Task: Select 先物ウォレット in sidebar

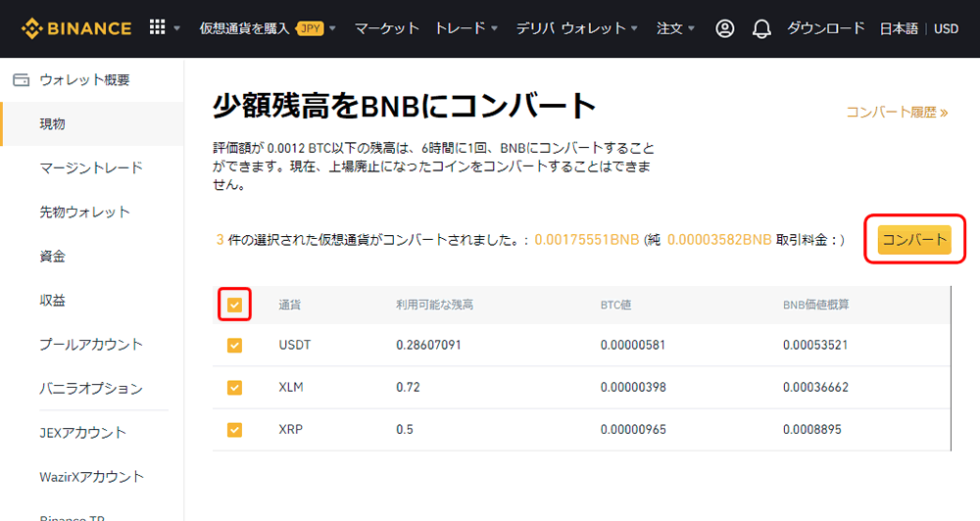Action: pyautogui.click(x=85, y=212)
